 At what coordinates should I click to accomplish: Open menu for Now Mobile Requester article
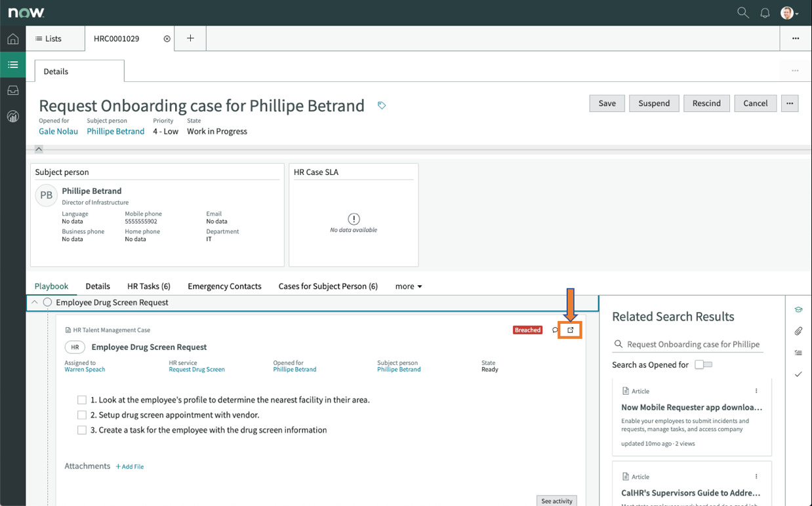pyautogui.click(x=756, y=391)
